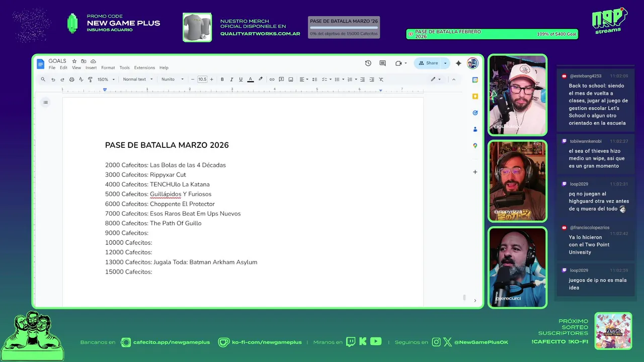Open Calendar in the side panel
644x362 pixels.
coord(475,80)
